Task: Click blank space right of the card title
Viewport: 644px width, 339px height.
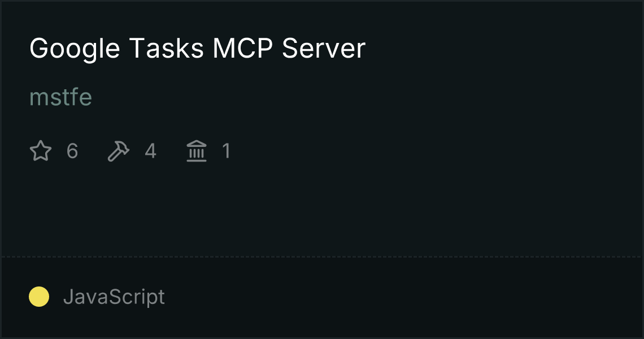Action: coord(501,49)
